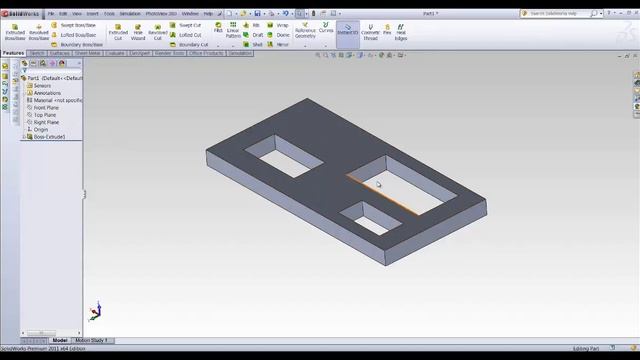Select the Revolved Boss/Base tool
This screenshot has width=640, height=360.
(39, 32)
